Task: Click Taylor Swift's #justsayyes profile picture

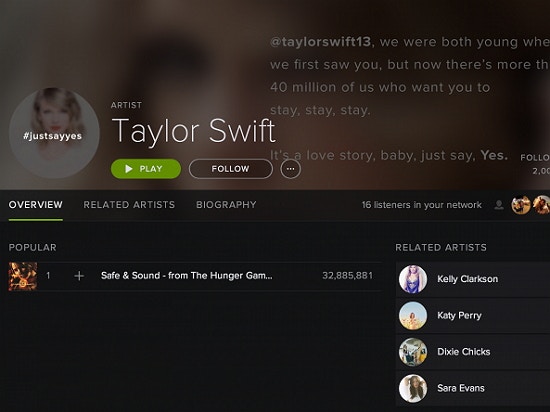Action: coord(54,133)
